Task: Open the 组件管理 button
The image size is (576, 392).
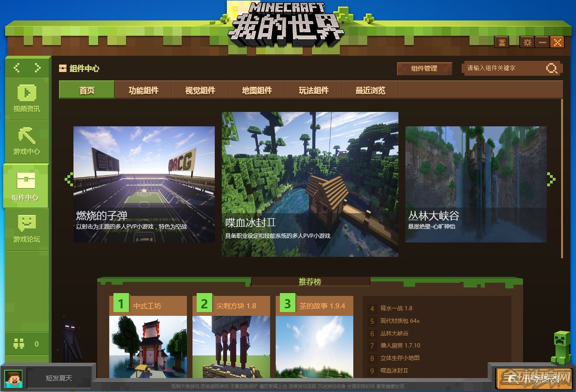Action: pyautogui.click(x=424, y=69)
